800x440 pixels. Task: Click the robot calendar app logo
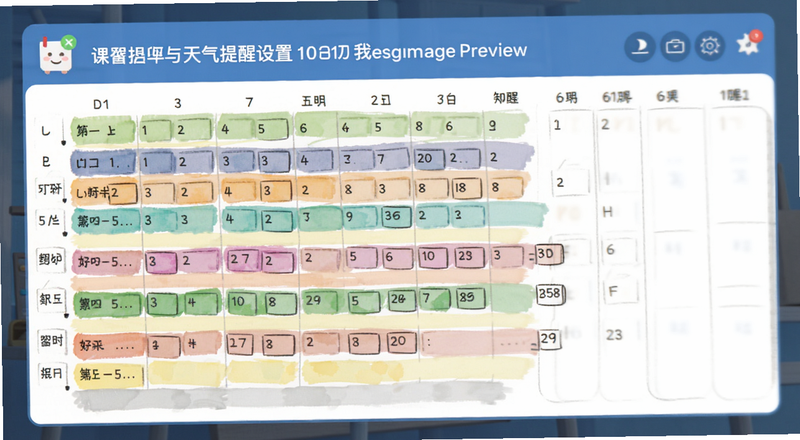pyautogui.click(x=56, y=55)
